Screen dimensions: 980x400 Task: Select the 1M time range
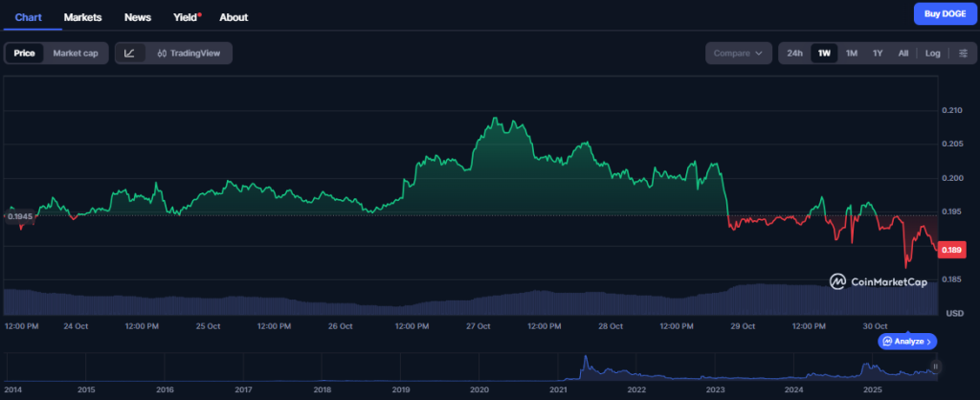tap(851, 54)
